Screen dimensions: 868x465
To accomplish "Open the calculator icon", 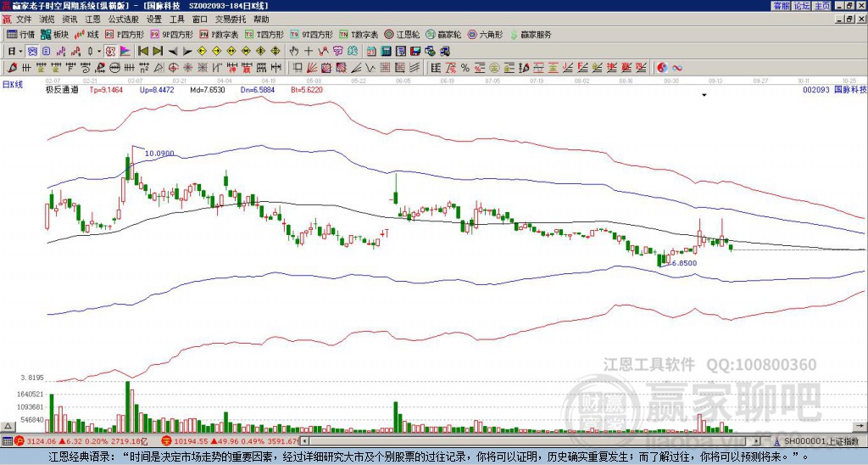I will coord(386,52).
